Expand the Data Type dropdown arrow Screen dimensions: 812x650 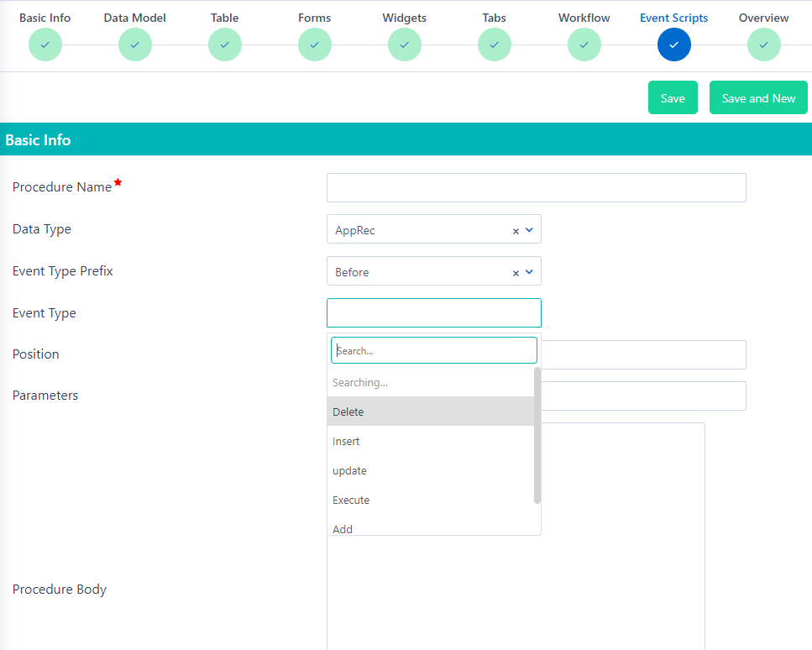(529, 229)
